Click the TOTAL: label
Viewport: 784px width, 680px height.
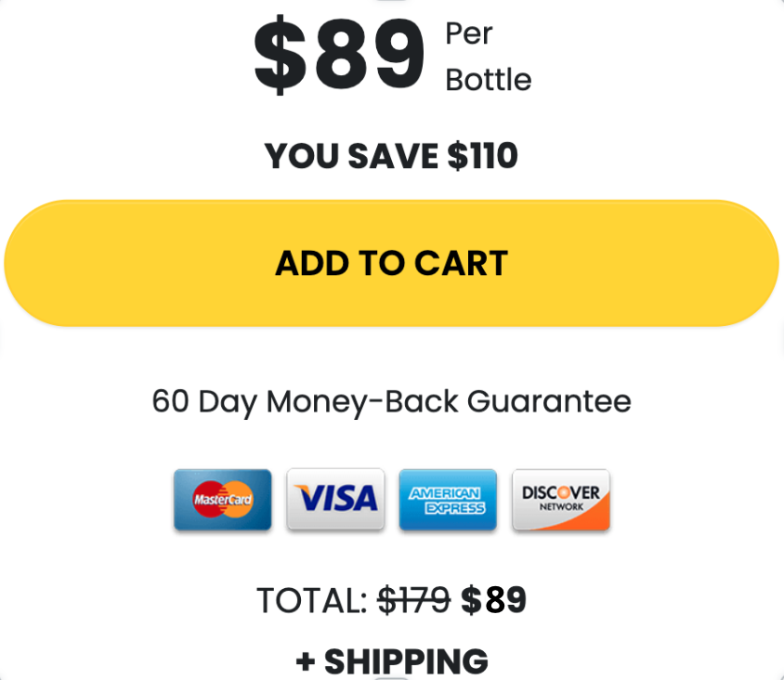[x=312, y=600]
